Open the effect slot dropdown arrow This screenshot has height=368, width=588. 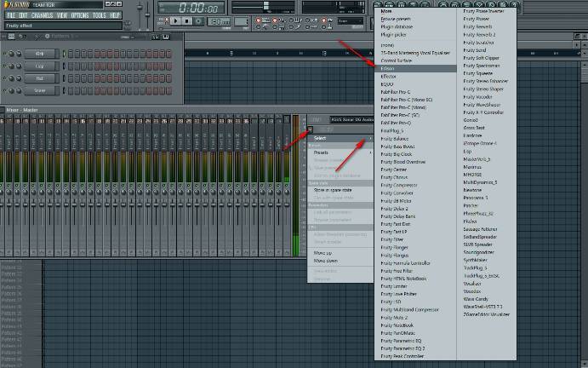point(311,129)
